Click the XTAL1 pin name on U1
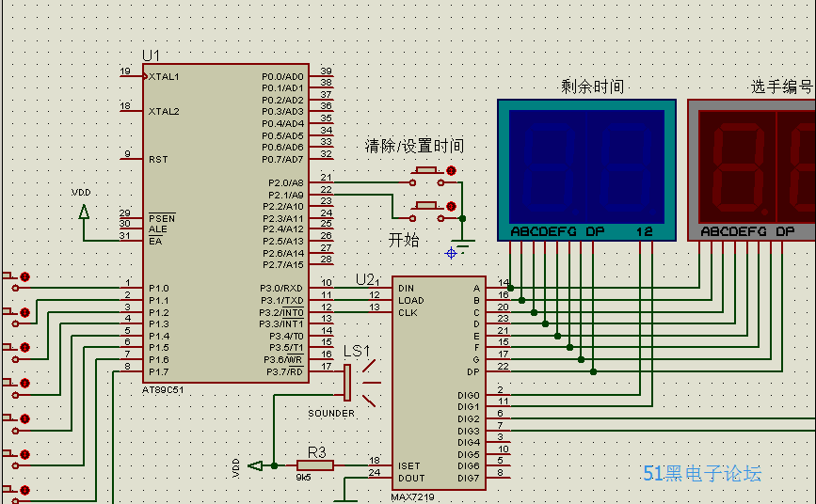Screen dimensions: 816x504 164,76
